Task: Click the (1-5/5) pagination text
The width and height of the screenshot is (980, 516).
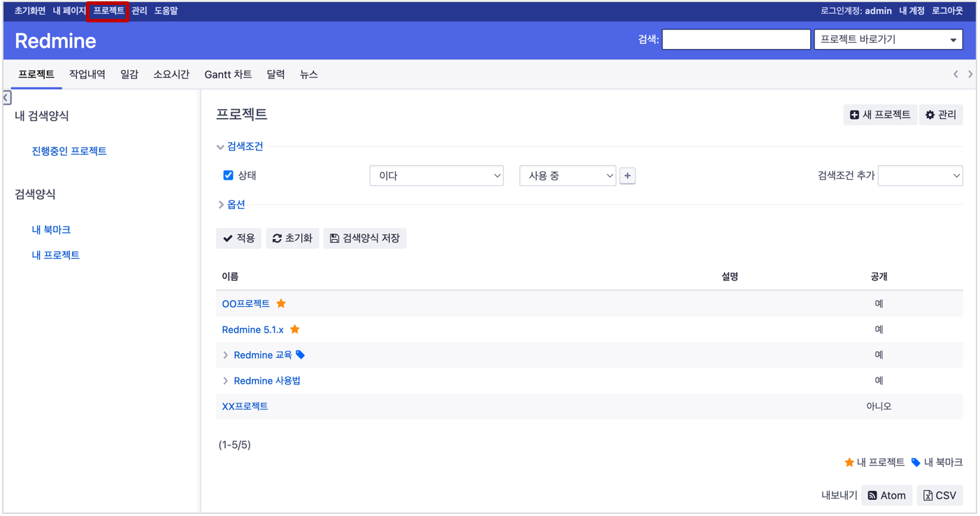Action: pos(235,445)
